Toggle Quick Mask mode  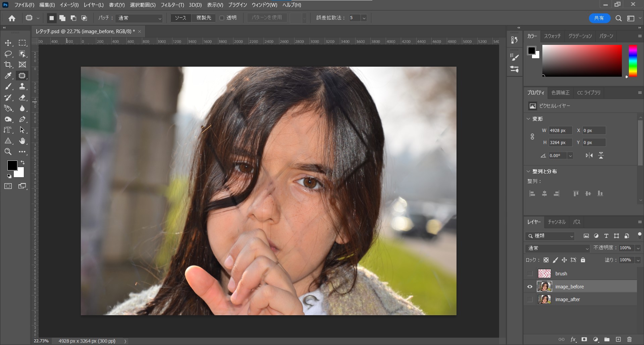pos(8,186)
